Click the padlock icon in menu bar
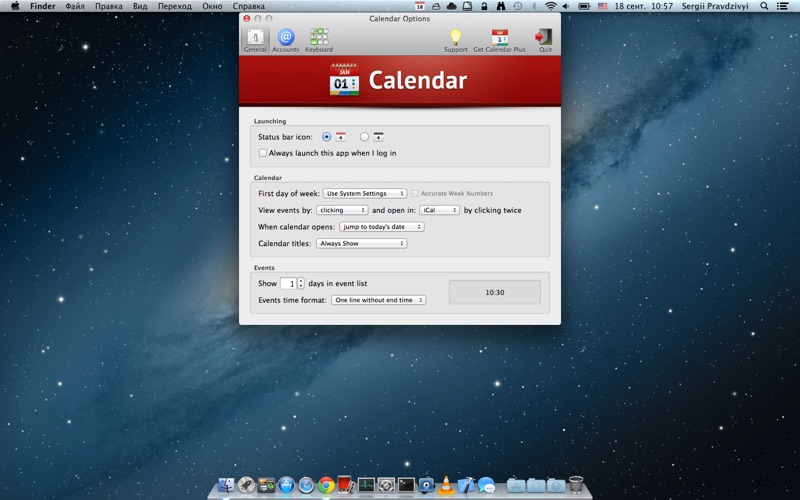Viewport: 800px width, 500px height. [x=484, y=6]
